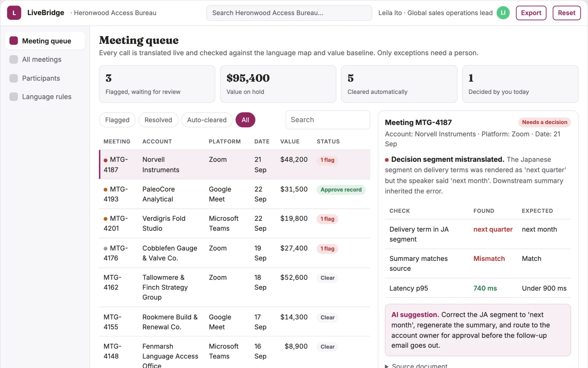Click the Meeting queue sidebar icon

14,41
